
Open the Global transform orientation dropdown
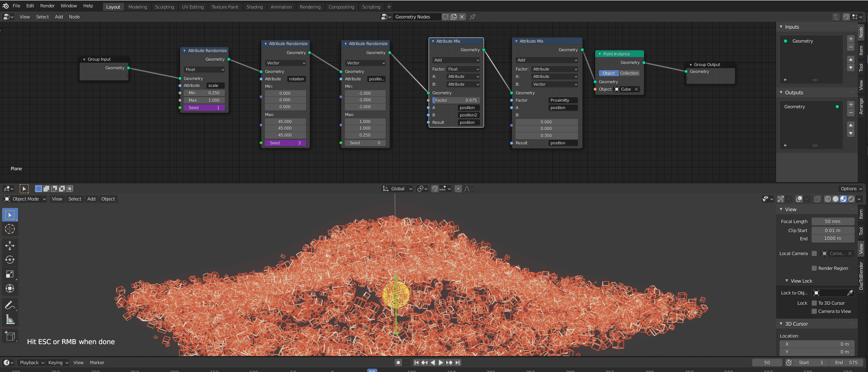[x=397, y=189]
